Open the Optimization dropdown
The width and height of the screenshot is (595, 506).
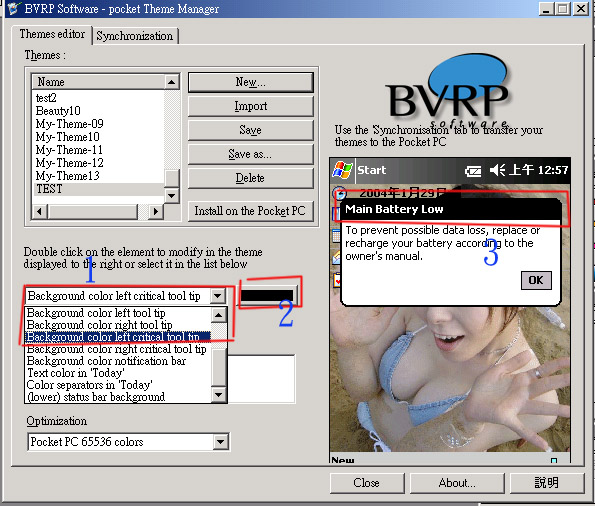[x=220, y=442]
